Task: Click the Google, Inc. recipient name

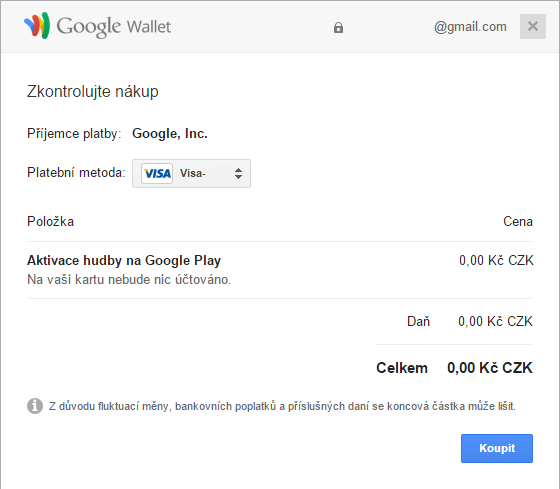Action: pyautogui.click(x=170, y=134)
